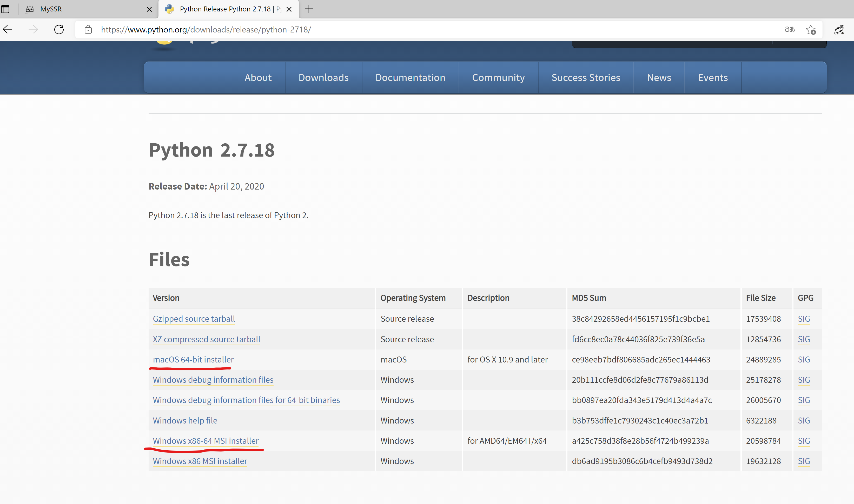Click the browser Forward arrow
The width and height of the screenshot is (854, 504).
(x=33, y=30)
